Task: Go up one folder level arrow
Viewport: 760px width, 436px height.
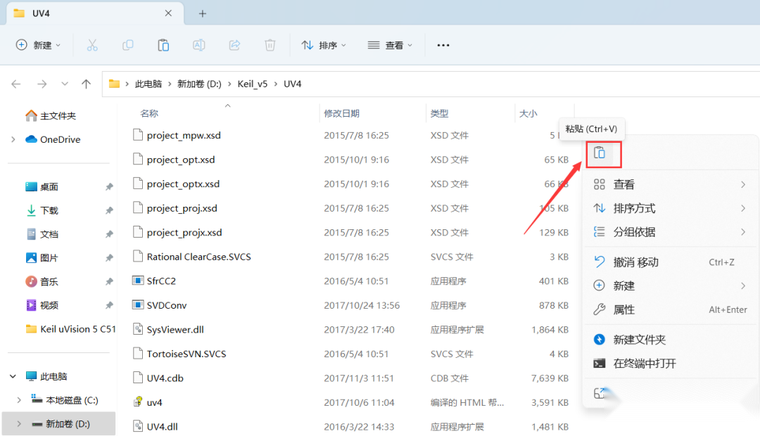Action: coord(87,84)
